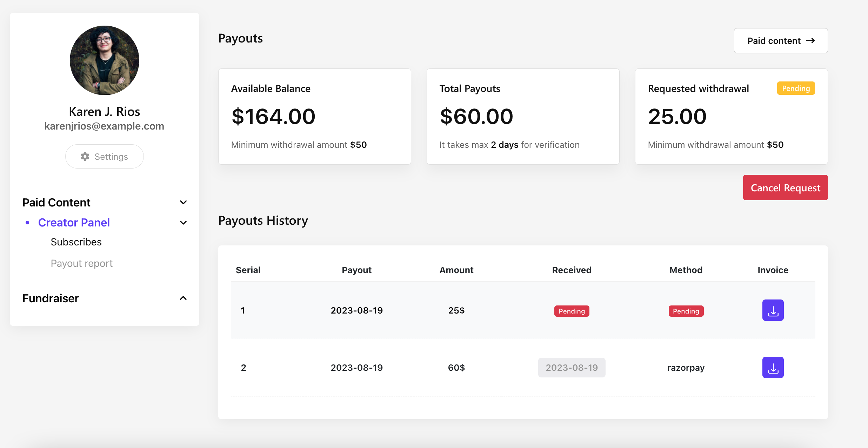
Task: Expand the Fundraiser sidebar section
Action: coord(183,298)
